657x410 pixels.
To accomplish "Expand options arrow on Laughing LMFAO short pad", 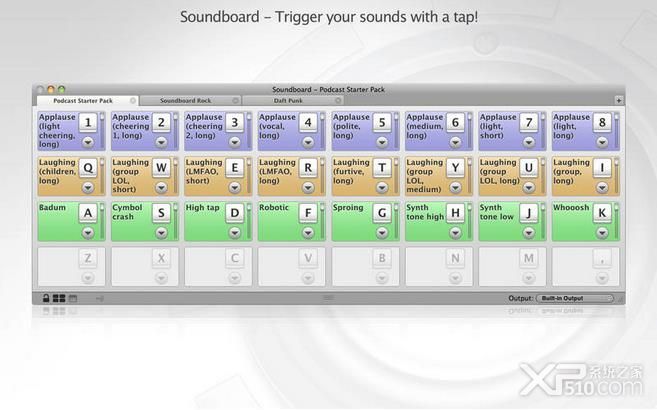I will point(235,188).
